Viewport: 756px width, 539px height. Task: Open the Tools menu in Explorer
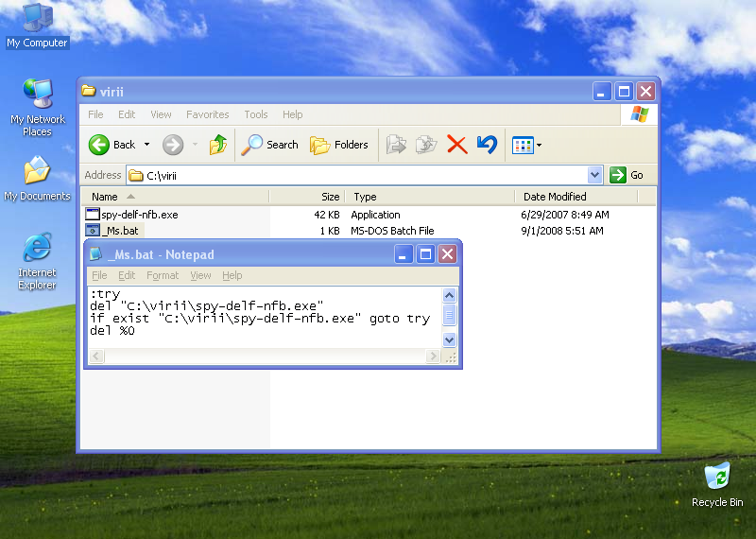[x=255, y=114]
